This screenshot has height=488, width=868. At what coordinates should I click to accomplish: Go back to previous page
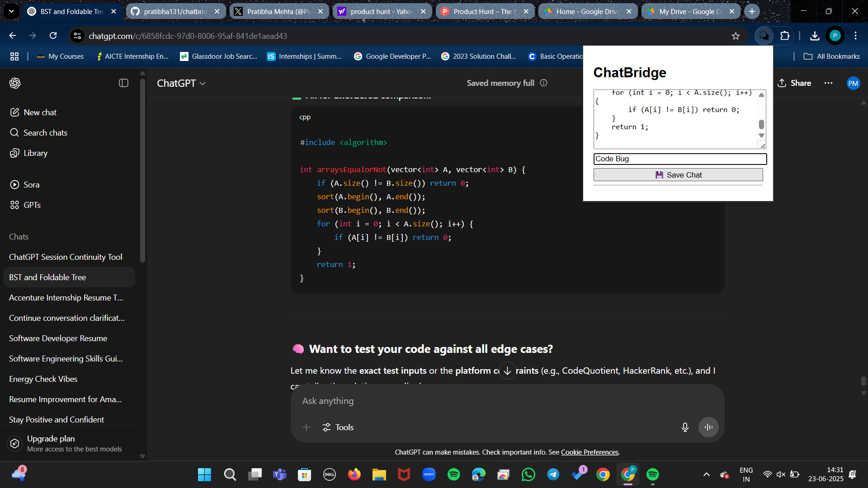(x=13, y=36)
